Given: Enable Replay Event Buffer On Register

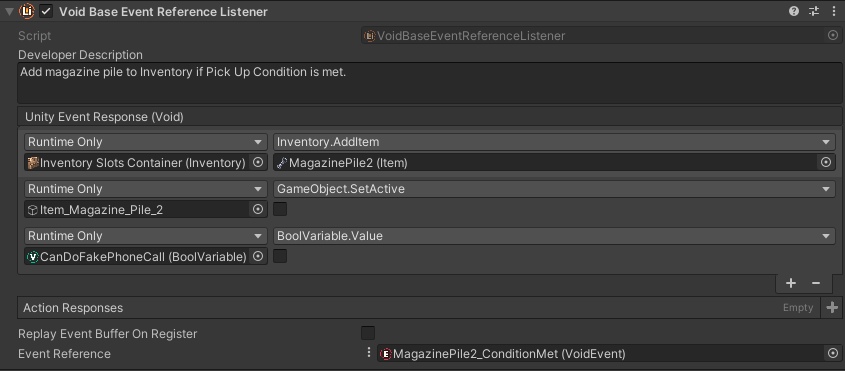Looking at the screenshot, I should (368, 333).
